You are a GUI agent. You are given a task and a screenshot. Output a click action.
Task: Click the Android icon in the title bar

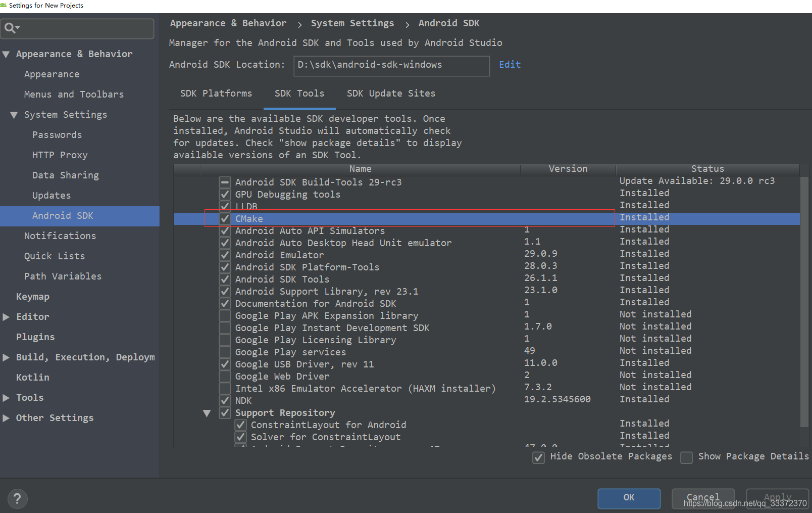coord(4,5)
